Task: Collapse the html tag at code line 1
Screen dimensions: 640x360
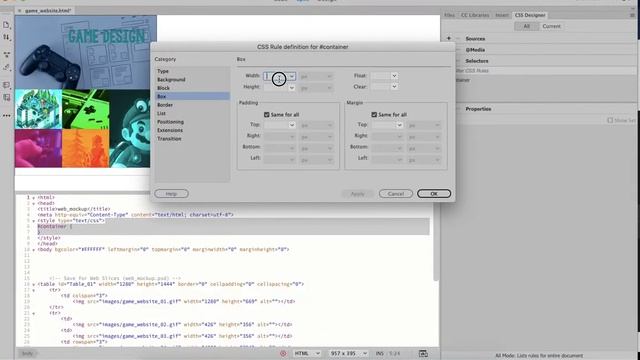Action: [x=33, y=198]
